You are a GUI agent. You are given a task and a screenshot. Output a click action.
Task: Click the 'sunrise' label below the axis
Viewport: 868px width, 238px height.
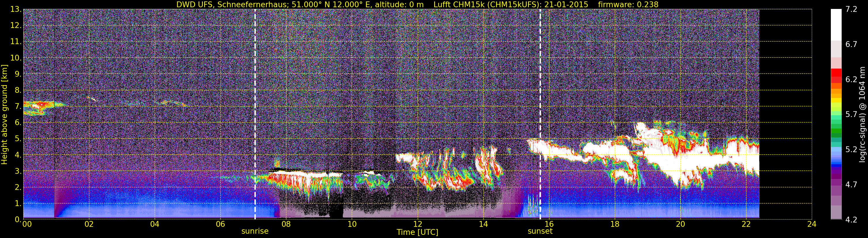click(255, 231)
